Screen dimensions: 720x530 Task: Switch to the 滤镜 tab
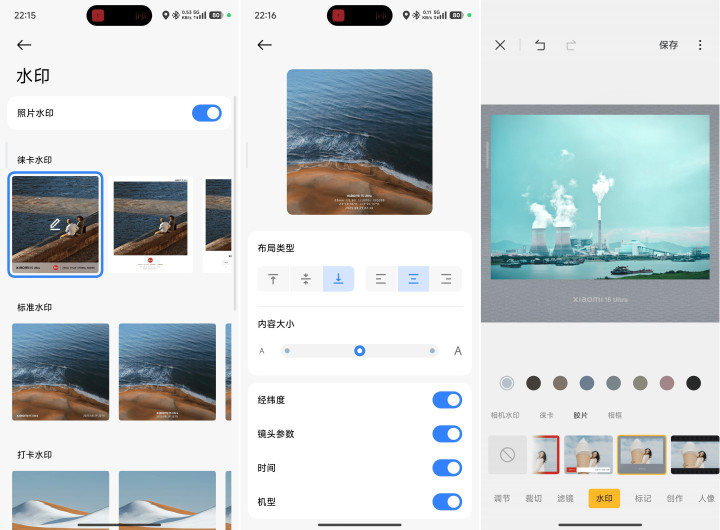pyautogui.click(x=565, y=498)
